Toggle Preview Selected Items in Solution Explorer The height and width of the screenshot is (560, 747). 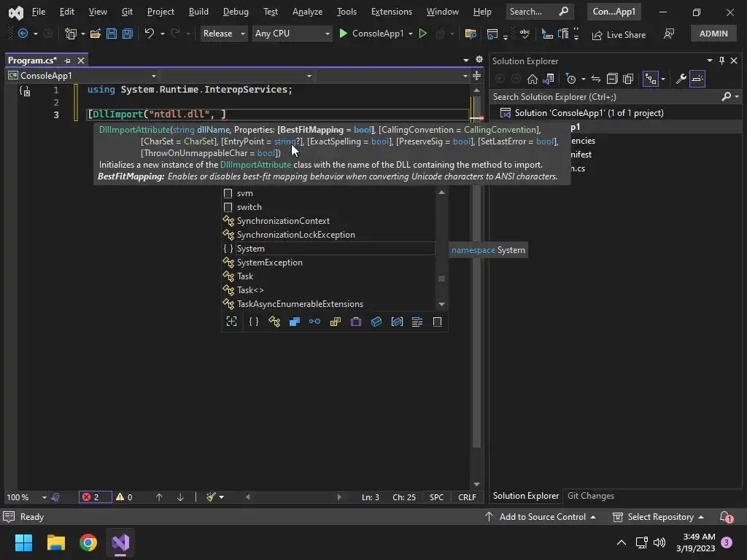click(x=697, y=79)
